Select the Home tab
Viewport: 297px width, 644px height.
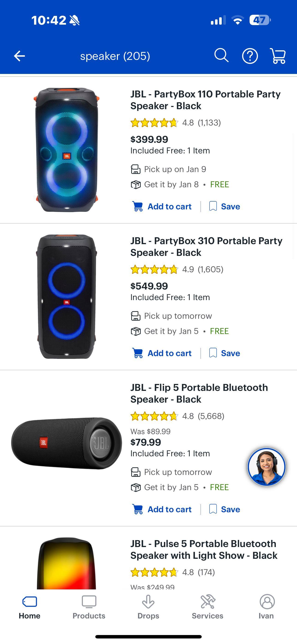(29, 607)
